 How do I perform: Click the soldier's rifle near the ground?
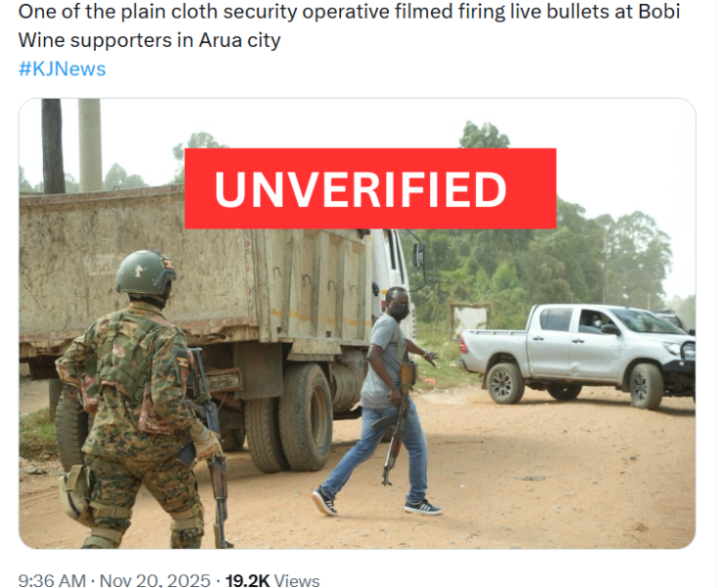point(219,500)
